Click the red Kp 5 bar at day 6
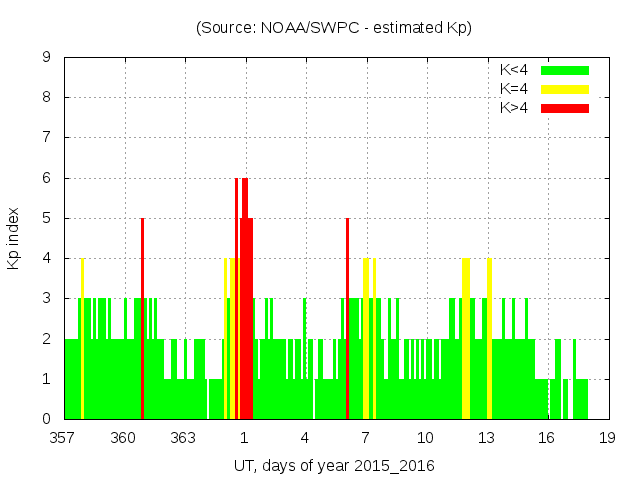Viewport: 640px width, 480px height. click(x=347, y=320)
